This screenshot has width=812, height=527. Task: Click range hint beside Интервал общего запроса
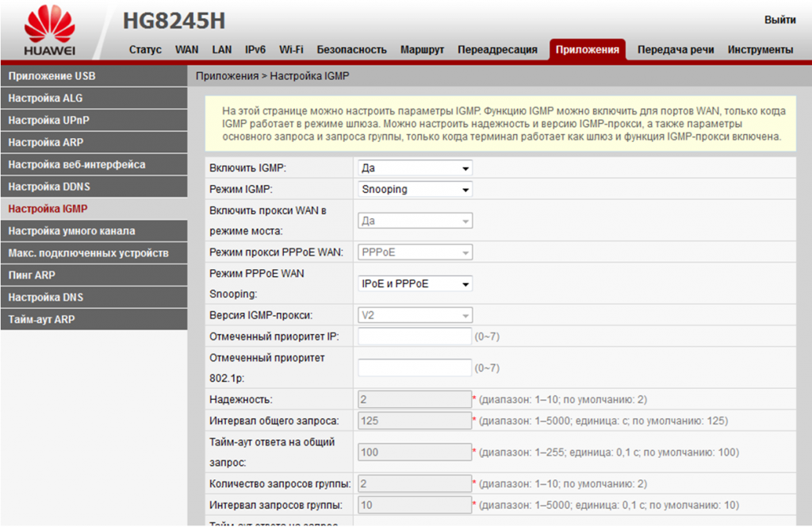tap(603, 421)
